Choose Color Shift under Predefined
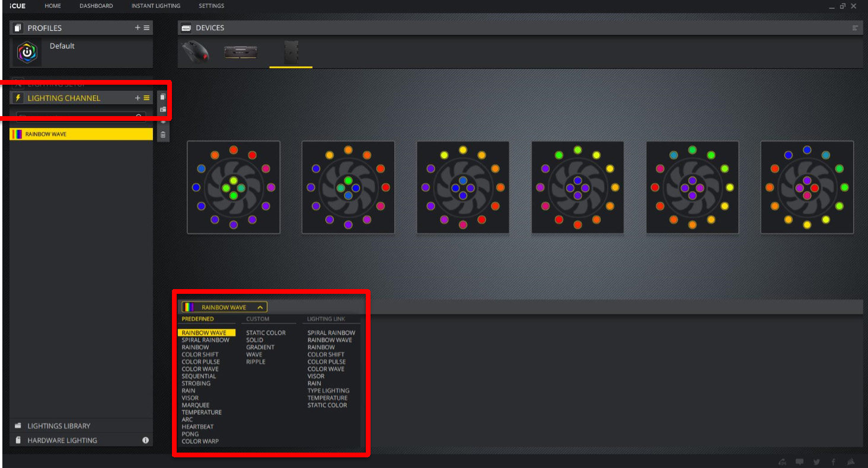The image size is (868, 468). 200,355
